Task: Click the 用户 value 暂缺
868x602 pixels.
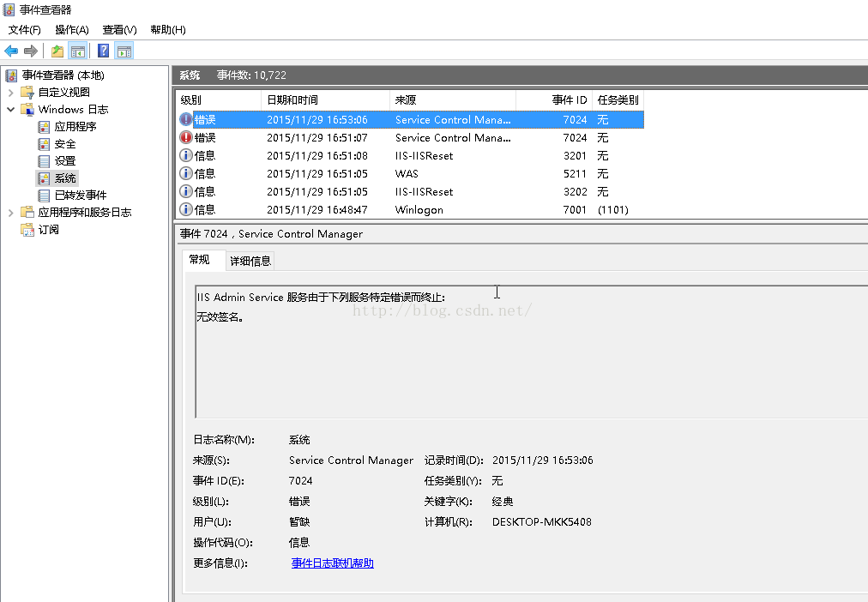Action: coord(299,521)
